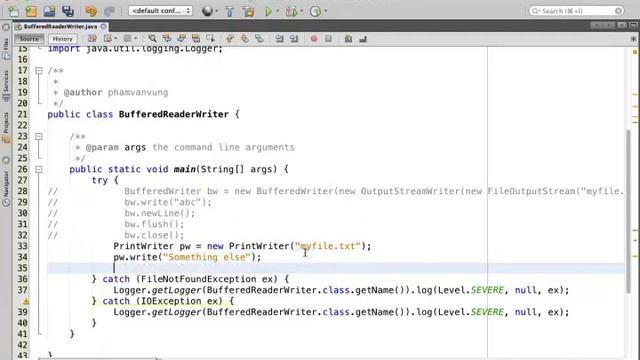Open the default config dropdown
Image resolution: width=640 pixels, height=360 pixels.
160,11
